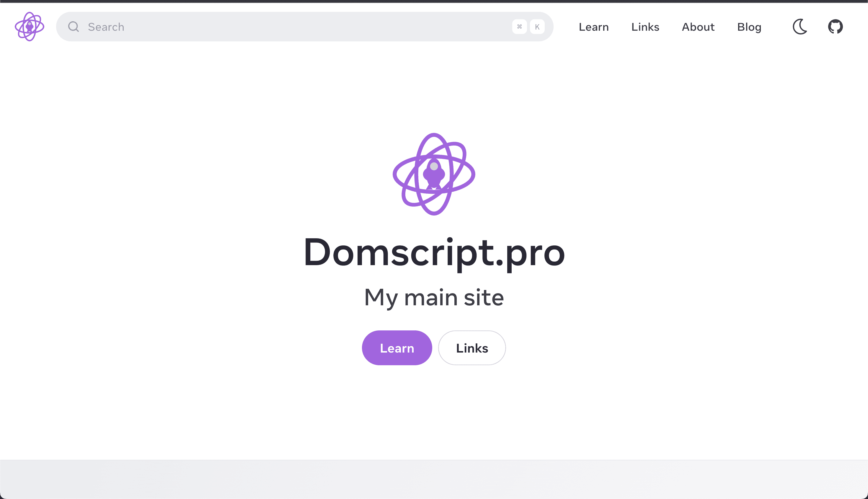Expand the Links navigation menu item
868x499 pixels.
pyautogui.click(x=645, y=27)
